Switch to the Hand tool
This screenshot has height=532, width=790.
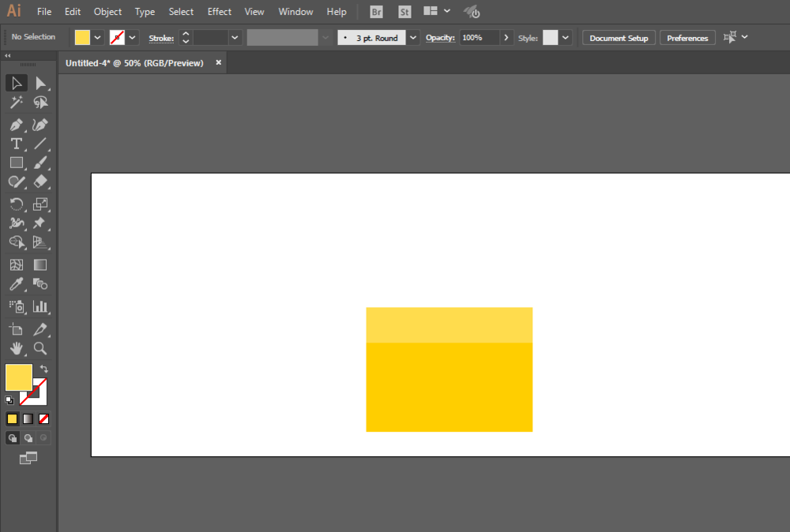16,348
